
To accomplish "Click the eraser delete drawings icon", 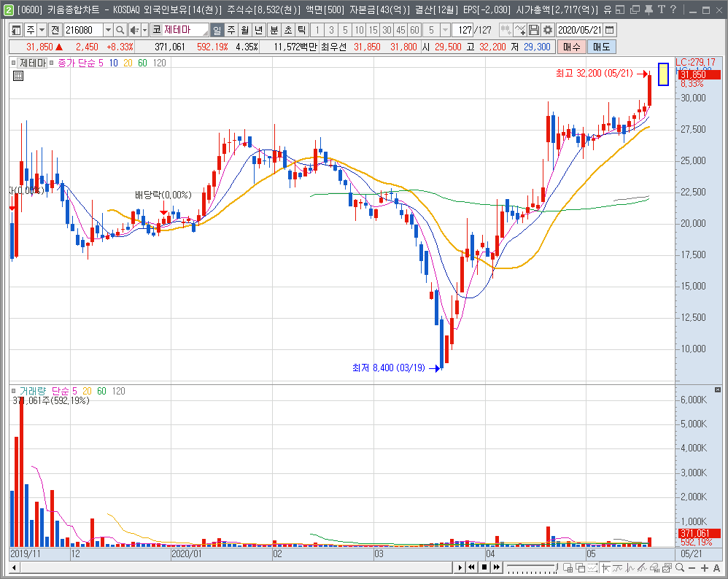I will click(654, 567).
